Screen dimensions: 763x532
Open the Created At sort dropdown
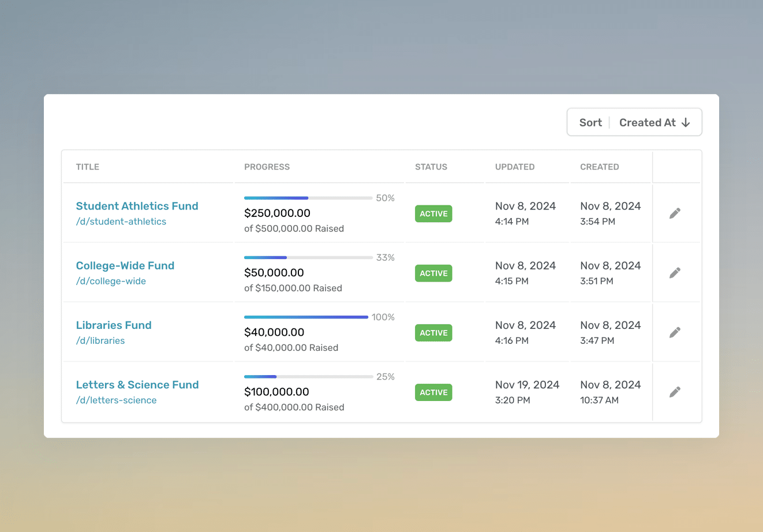click(x=647, y=122)
